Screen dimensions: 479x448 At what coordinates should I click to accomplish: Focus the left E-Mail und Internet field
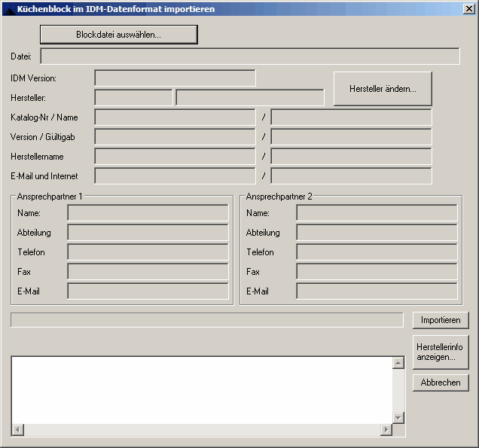175,176
